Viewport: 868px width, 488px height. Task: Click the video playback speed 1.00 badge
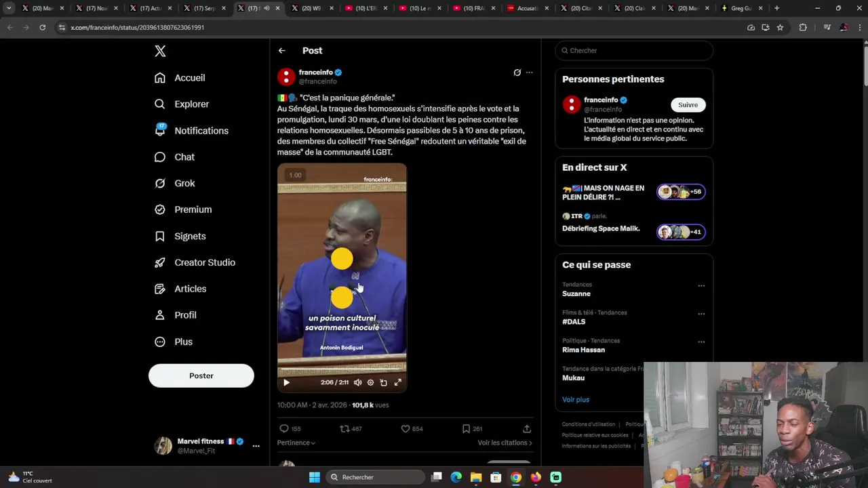(x=295, y=175)
